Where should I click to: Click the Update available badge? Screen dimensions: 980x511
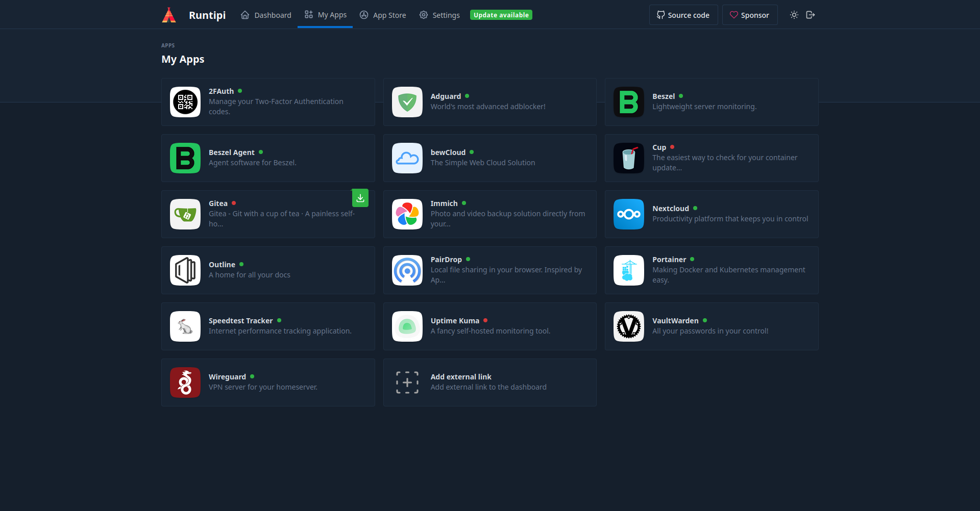(501, 15)
